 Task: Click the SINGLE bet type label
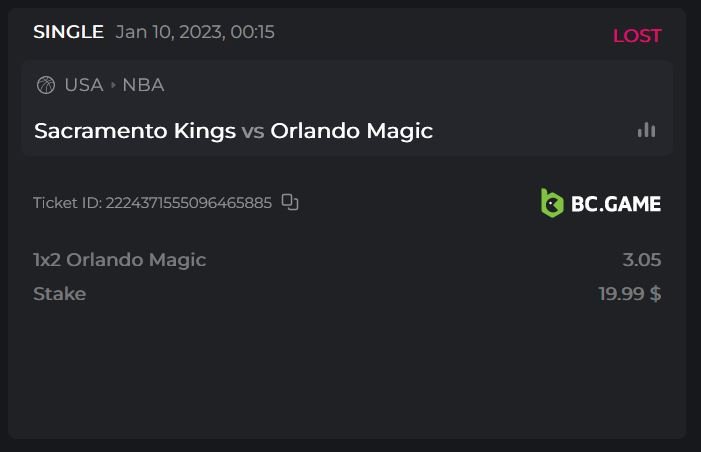pyautogui.click(x=68, y=32)
